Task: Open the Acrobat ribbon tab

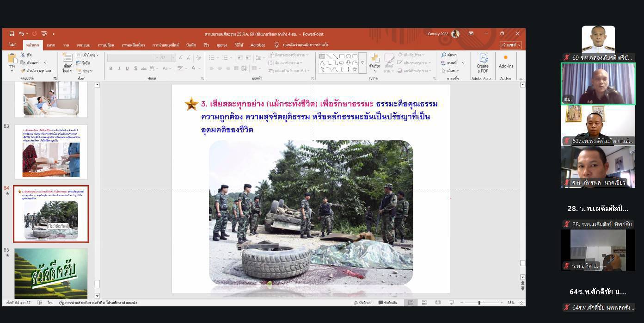Action: [x=258, y=45]
